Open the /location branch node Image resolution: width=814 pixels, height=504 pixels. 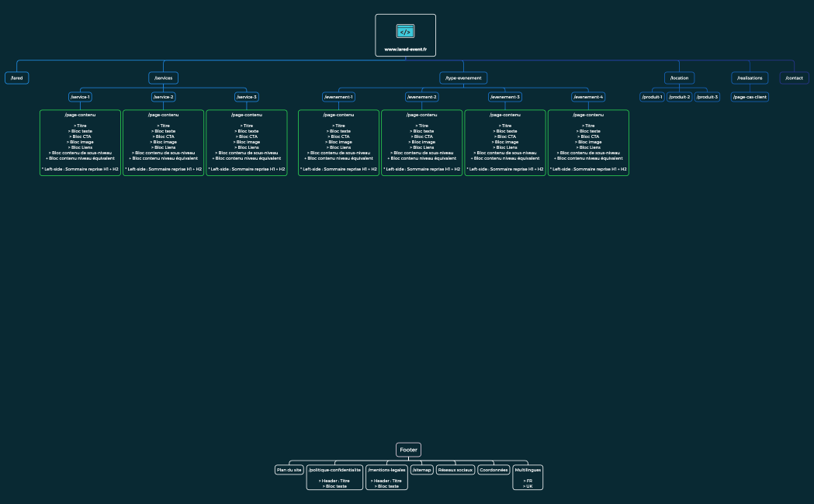point(679,78)
